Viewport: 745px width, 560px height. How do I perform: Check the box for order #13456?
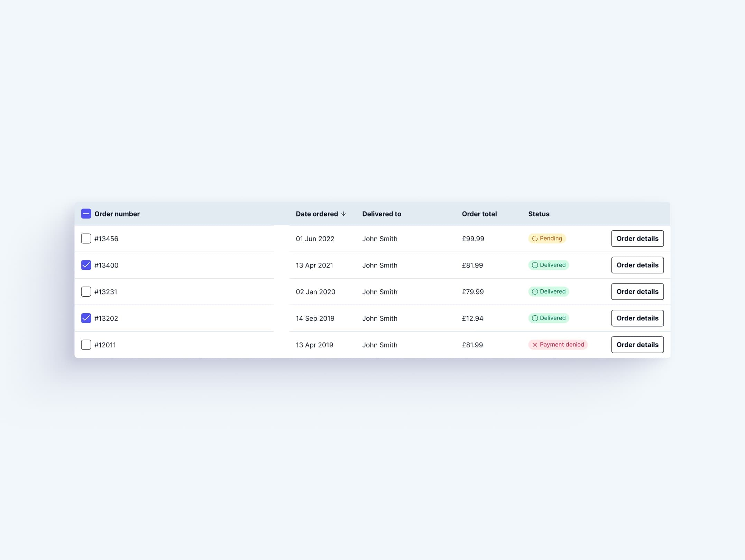[86, 239]
